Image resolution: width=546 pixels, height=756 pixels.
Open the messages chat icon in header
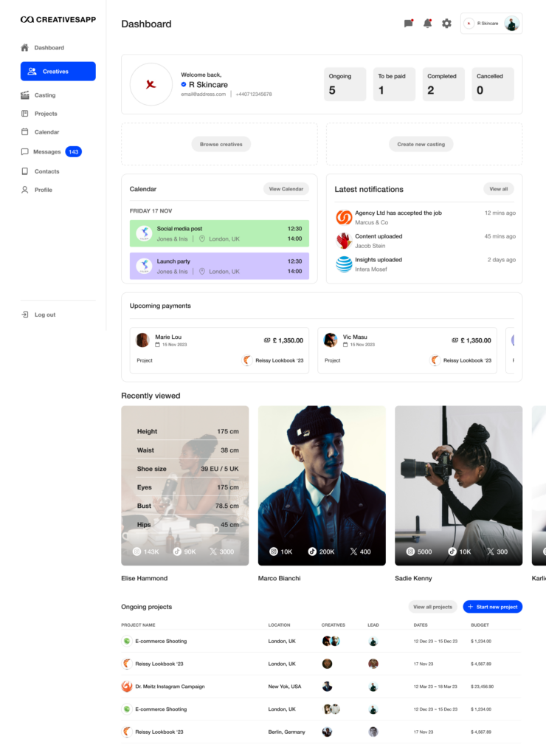coord(408,23)
